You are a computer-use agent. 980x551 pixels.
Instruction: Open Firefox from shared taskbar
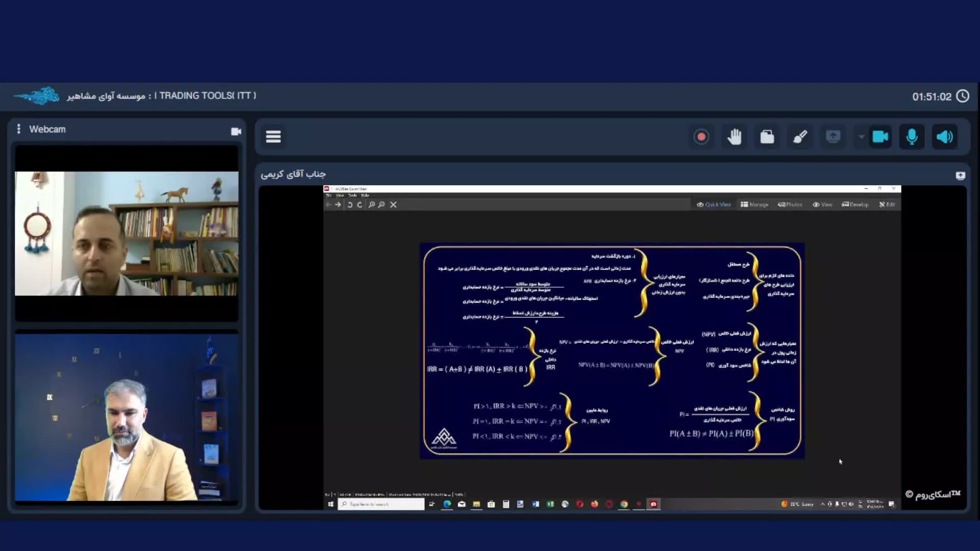pos(595,504)
